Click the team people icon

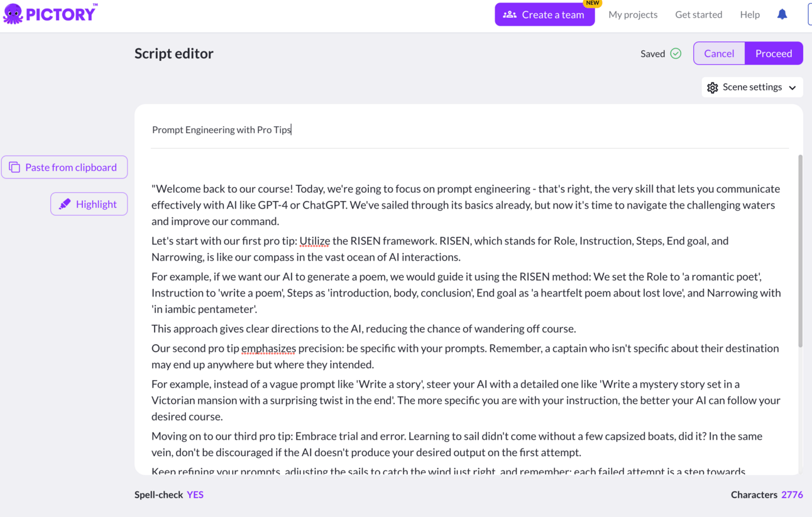coord(510,14)
